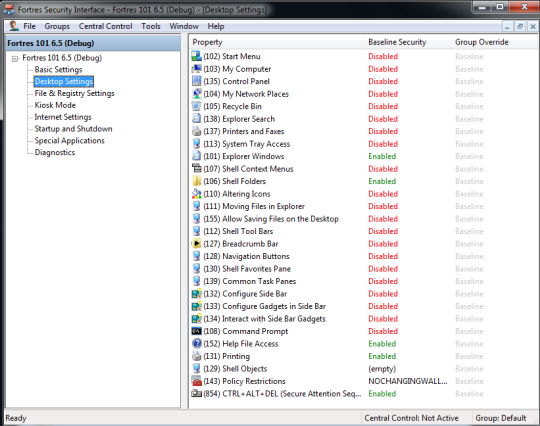Click the Help File Access icon
This screenshot has height=426, width=540.
pyautogui.click(x=196, y=344)
